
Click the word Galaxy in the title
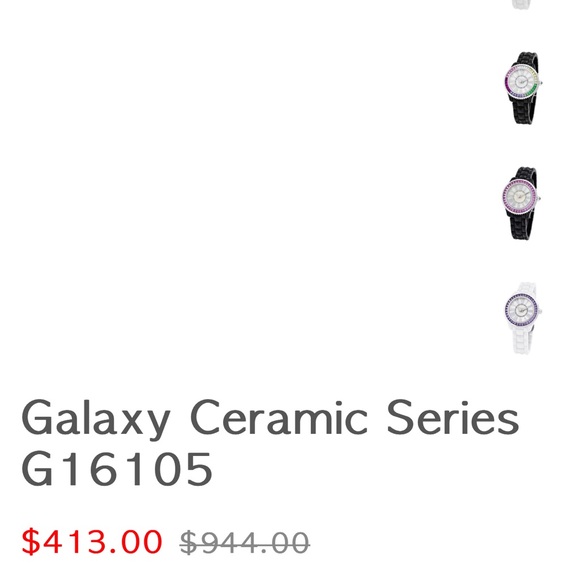[x=96, y=419]
